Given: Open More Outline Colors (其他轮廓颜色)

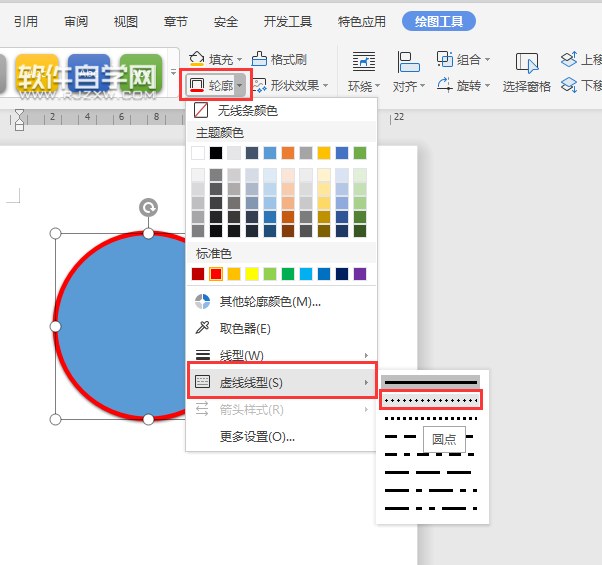Looking at the screenshot, I should pyautogui.click(x=281, y=302).
